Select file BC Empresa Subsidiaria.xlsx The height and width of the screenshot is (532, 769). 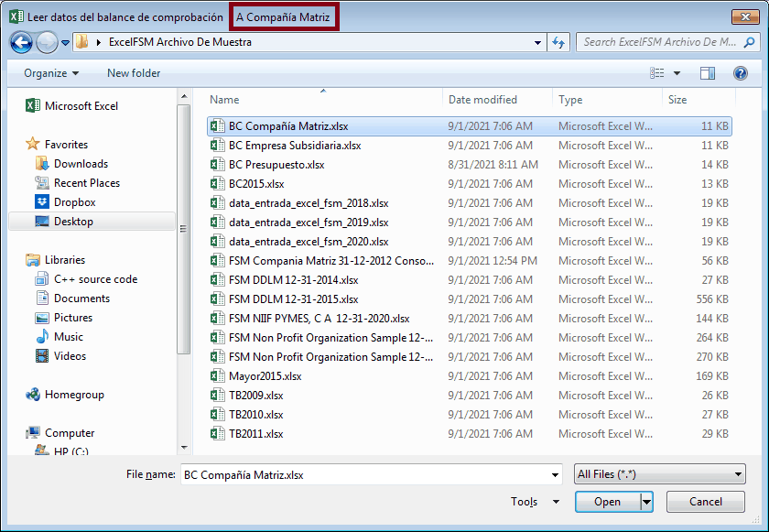pyautogui.click(x=470, y=146)
